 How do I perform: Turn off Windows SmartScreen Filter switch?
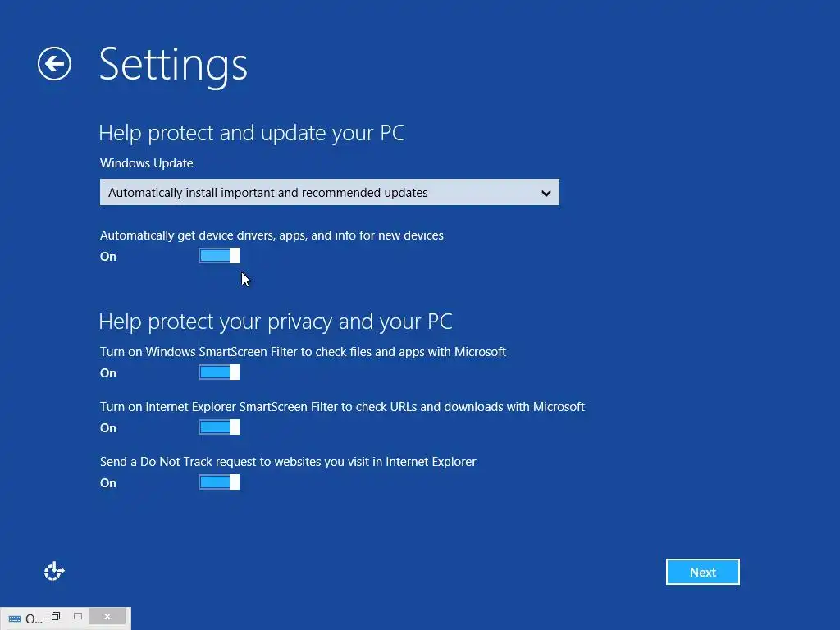click(x=219, y=372)
